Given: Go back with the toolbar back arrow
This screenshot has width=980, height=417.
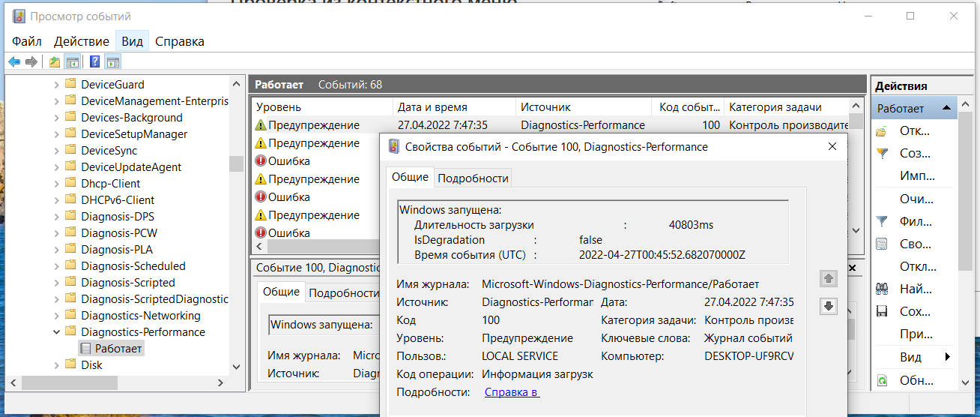Looking at the screenshot, I should click(x=14, y=61).
